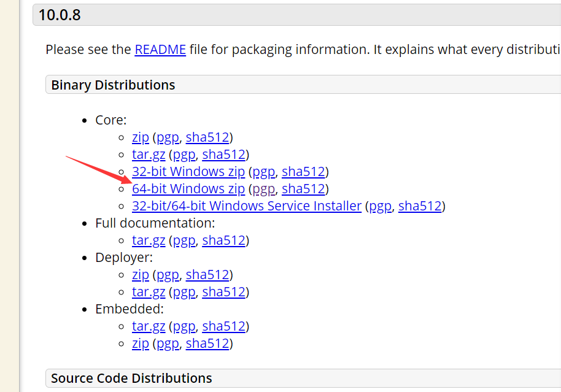
Task: Click the Source Code Distributions heading
Action: tap(131, 378)
